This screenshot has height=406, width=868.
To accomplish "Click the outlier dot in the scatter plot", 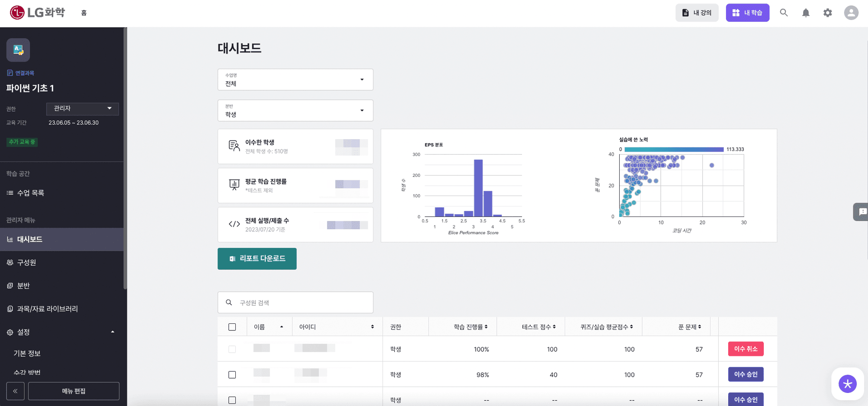I will point(712,165).
